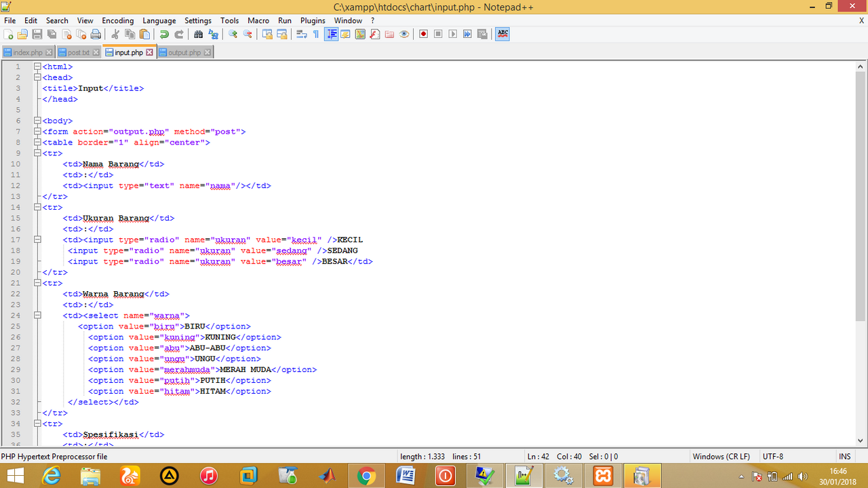This screenshot has width=868, height=488.
Task: Toggle the spell check ABC icon
Action: click(x=502, y=34)
